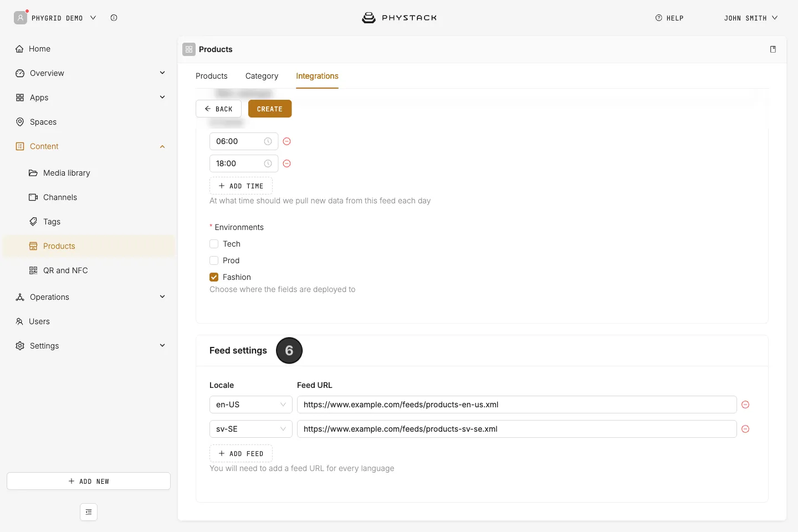Select Products in the Content submenu
This screenshot has height=532, width=798.
[x=89, y=246]
